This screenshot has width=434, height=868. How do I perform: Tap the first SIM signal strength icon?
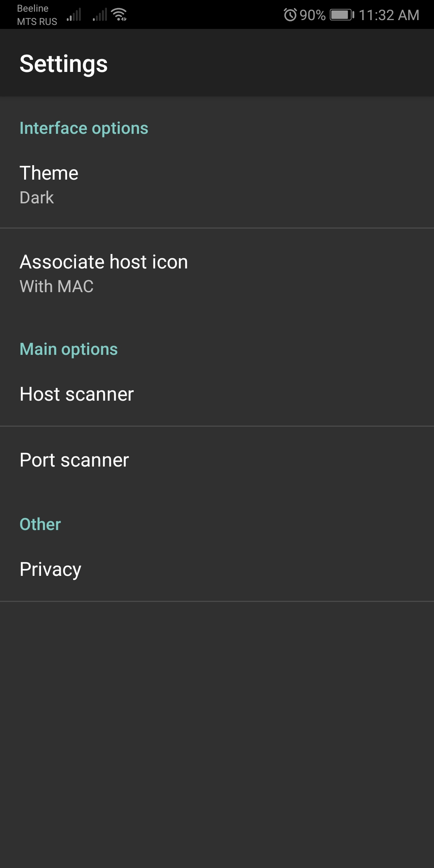tap(74, 14)
